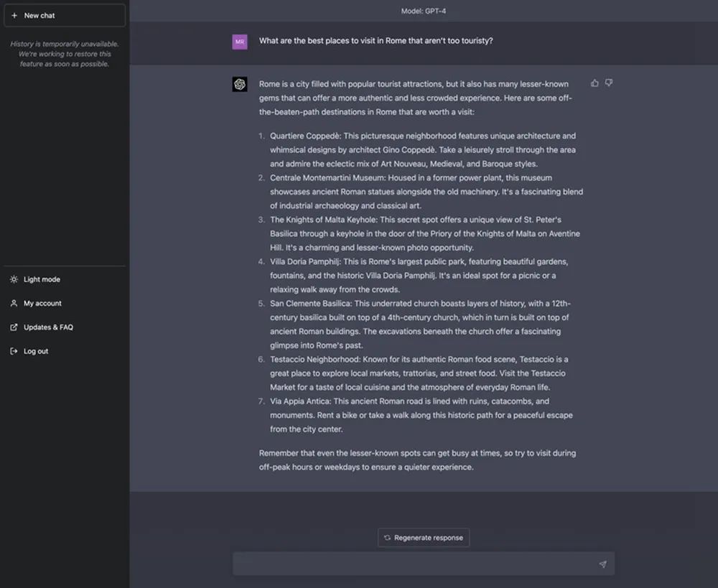Click the purple MR user avatar
The width and height of the screenshot is (718, 588).
point(240,42)
